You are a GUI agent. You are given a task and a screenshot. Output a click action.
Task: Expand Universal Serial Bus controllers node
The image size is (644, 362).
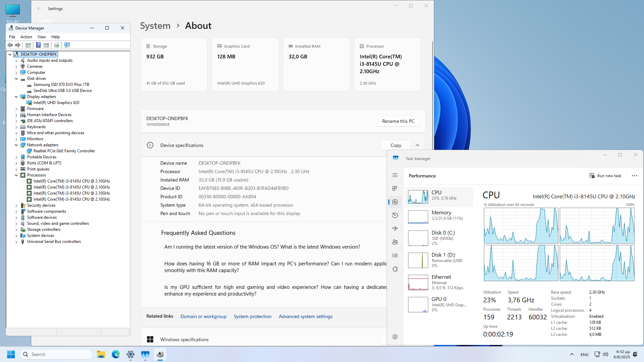[16, 242]
